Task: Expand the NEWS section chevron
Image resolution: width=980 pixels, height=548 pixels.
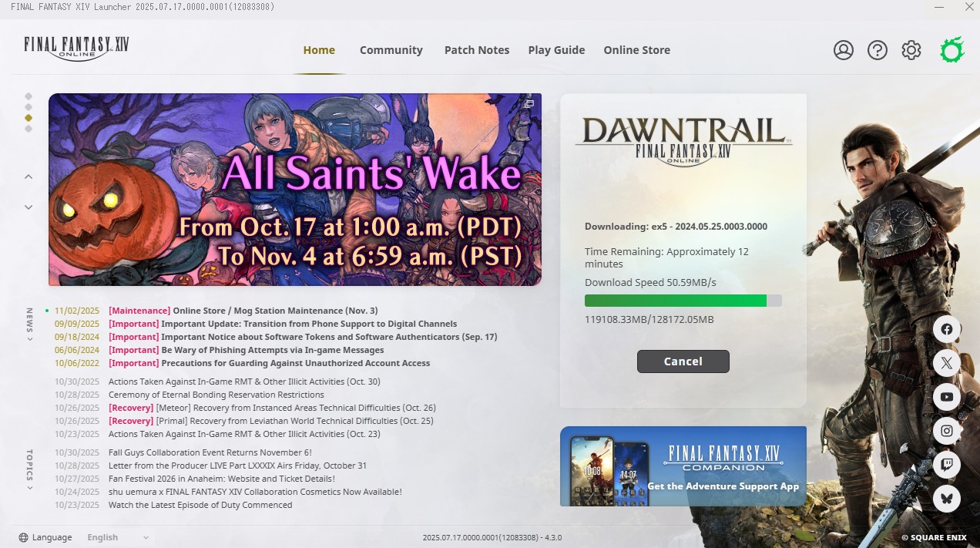Action: [29, 338]
